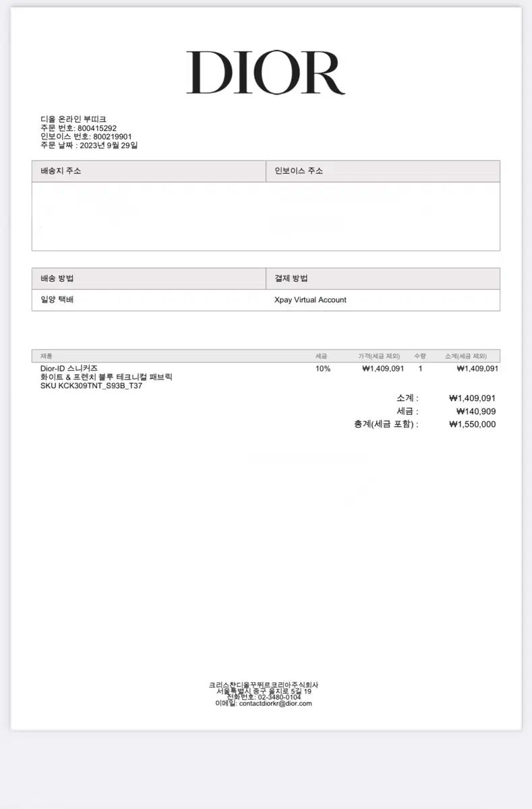Click the 배송지 주소 header cell

tap(149, 171)
